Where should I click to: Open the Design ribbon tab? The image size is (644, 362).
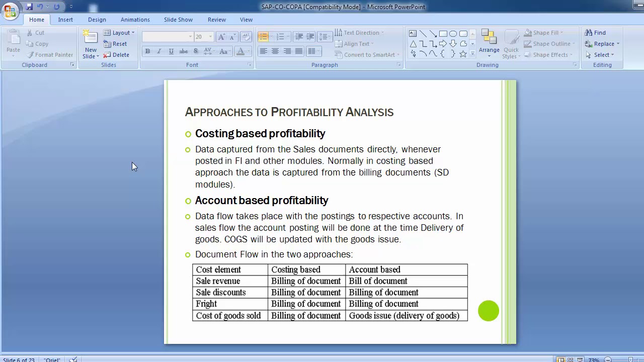coord(97,20)
